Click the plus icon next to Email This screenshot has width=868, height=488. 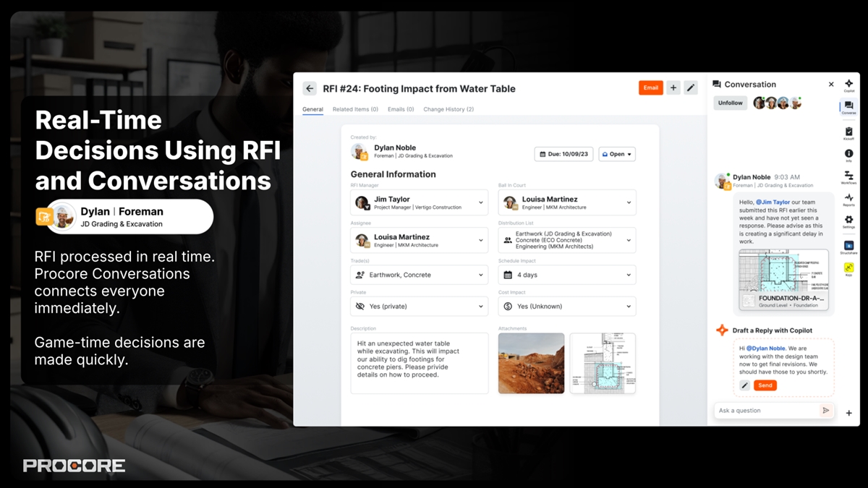(673, 88)
